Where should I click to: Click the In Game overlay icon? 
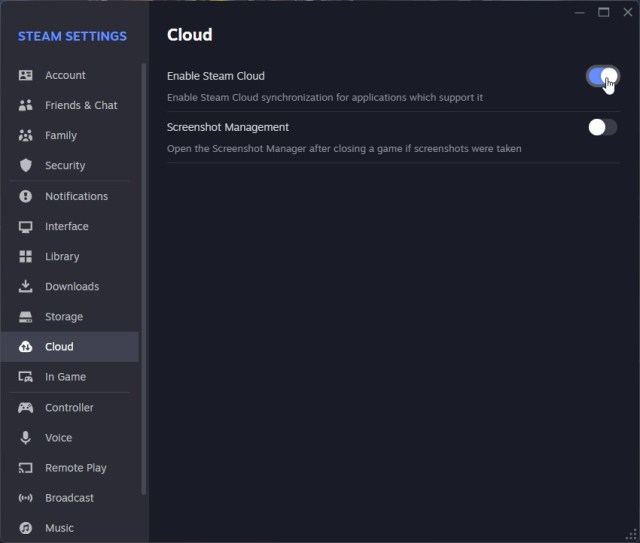click(25, 377)
